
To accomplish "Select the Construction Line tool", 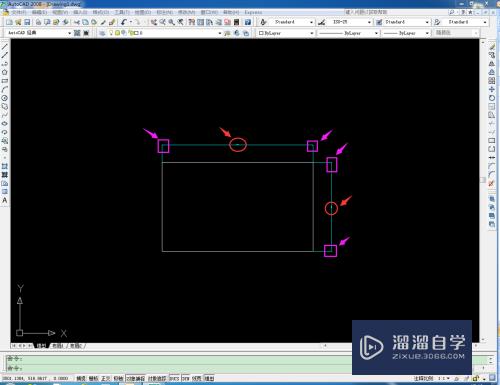I will (x=5, y=55).
